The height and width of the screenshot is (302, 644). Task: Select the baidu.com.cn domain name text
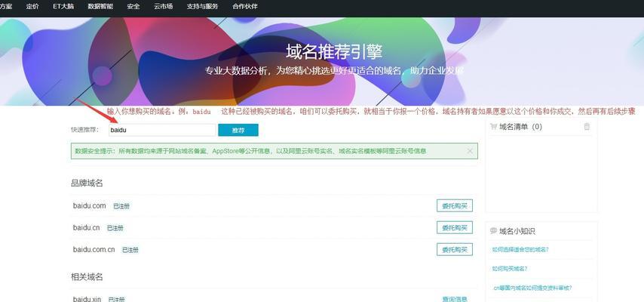[x=94, y=249]
